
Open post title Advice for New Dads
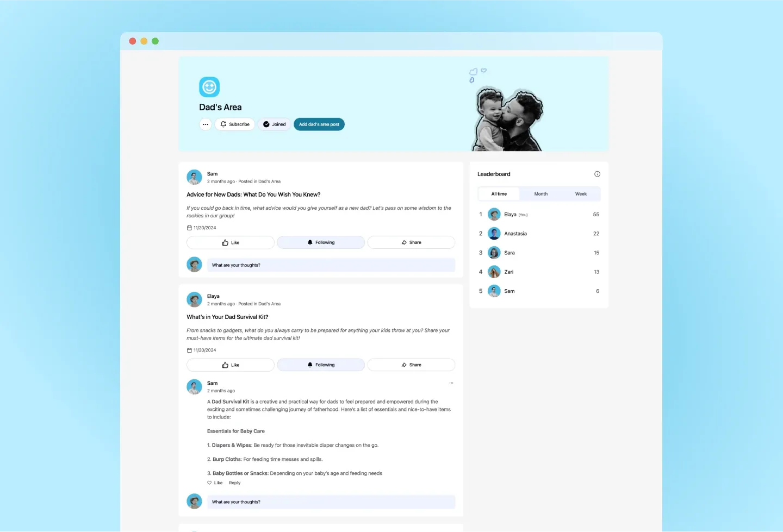253,195
